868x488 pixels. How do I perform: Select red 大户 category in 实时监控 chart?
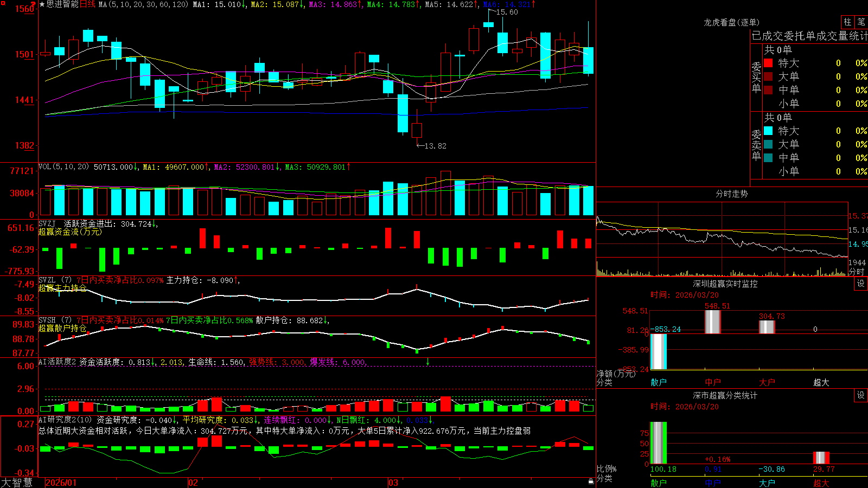[x=767, y=382]
